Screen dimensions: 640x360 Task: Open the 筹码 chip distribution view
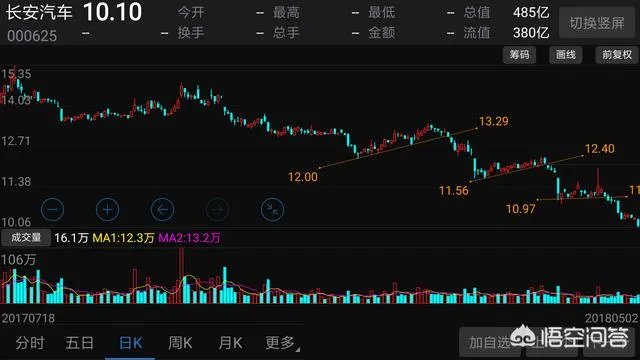pos(519,55)
